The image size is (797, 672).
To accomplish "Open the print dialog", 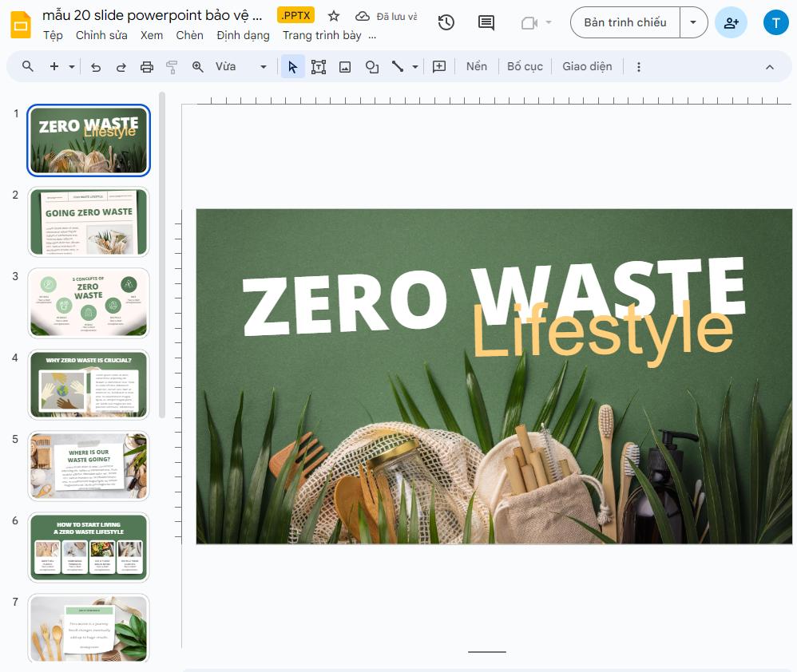I will 146,66.
